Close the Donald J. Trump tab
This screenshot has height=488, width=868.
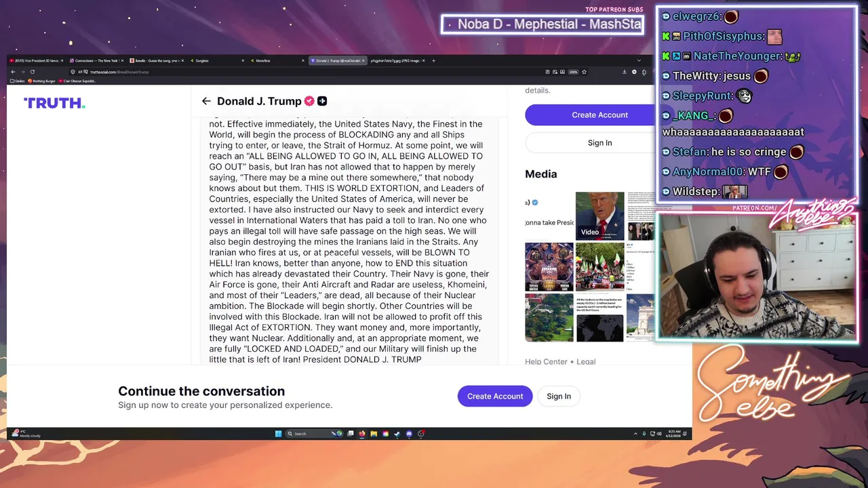click(363, 60)
